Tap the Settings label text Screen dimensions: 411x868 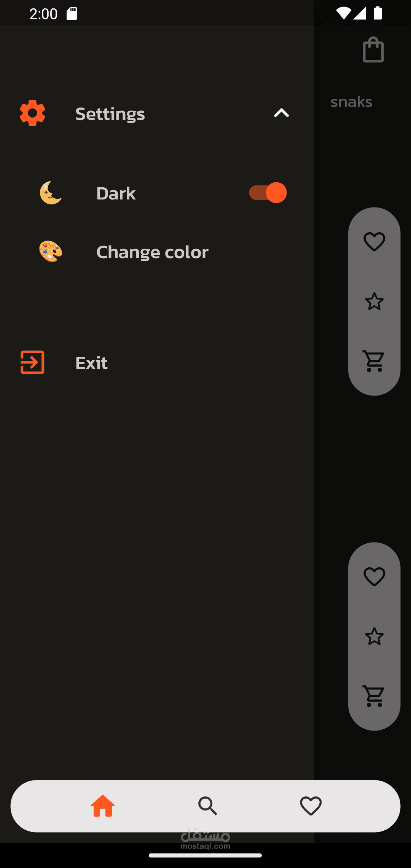110,114
